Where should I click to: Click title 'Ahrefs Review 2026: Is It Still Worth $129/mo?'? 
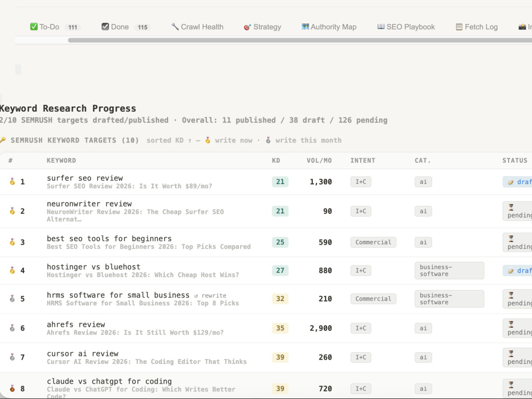pos(135,332)
